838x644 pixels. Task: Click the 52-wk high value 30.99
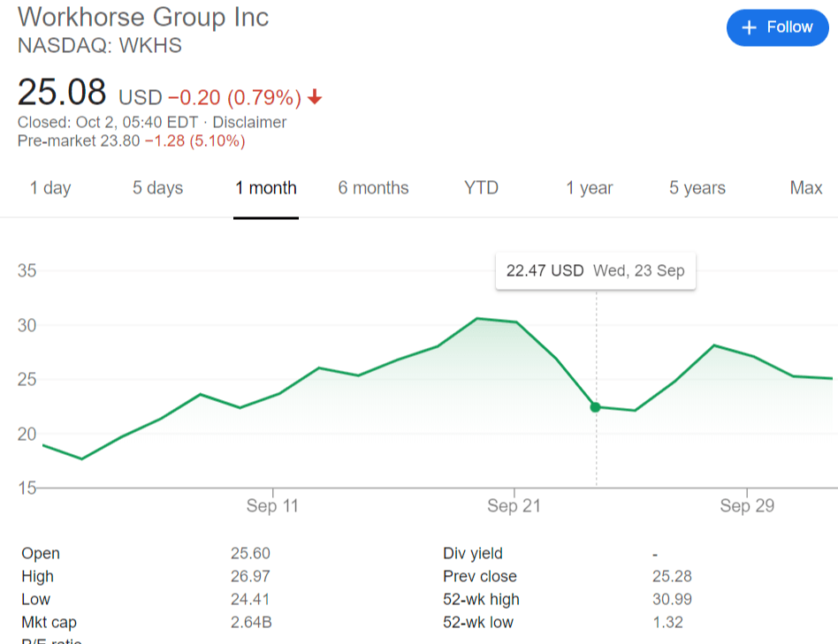click(672, 599)
